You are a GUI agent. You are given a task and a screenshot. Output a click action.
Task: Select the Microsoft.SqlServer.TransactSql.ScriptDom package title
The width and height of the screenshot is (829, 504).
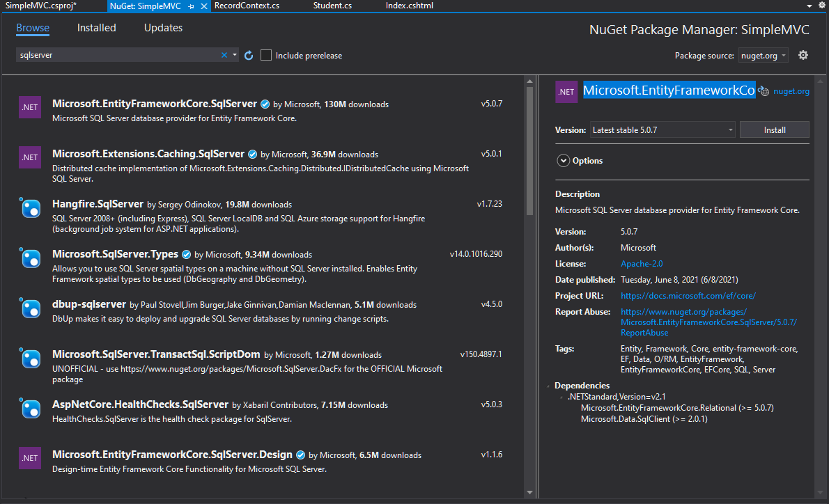[x=156, y=354]
